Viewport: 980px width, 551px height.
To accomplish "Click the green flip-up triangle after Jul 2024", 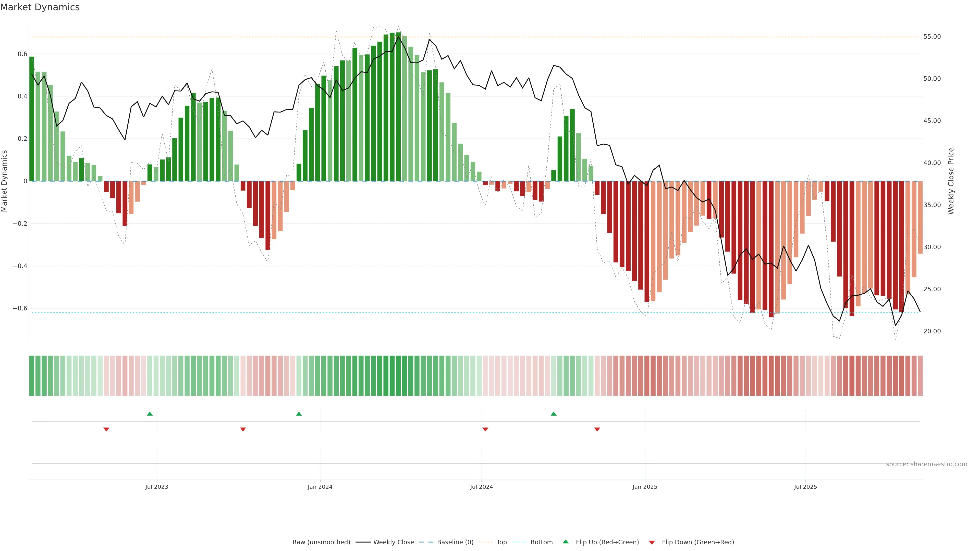I will [x=554, y=414].
